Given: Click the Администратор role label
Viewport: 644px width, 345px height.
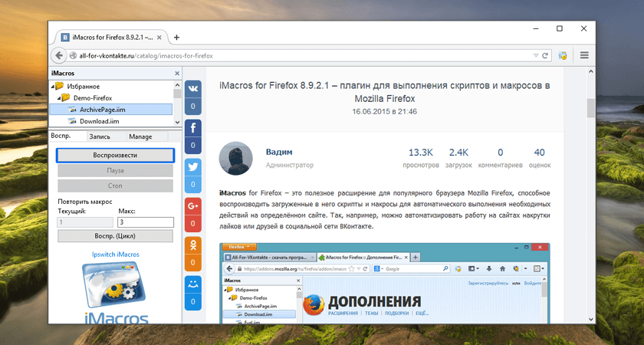Looking at the screenshot, I should pos(290,165).
